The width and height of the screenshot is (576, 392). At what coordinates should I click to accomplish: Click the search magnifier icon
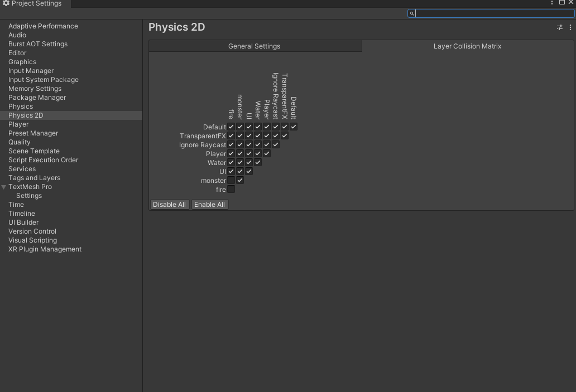click(x=412, y=13)
